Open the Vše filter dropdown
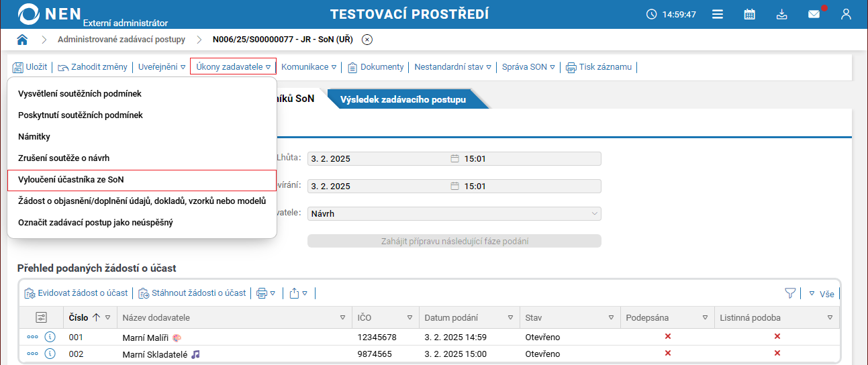This screenshot has height=365, width=868. [821, 293]
